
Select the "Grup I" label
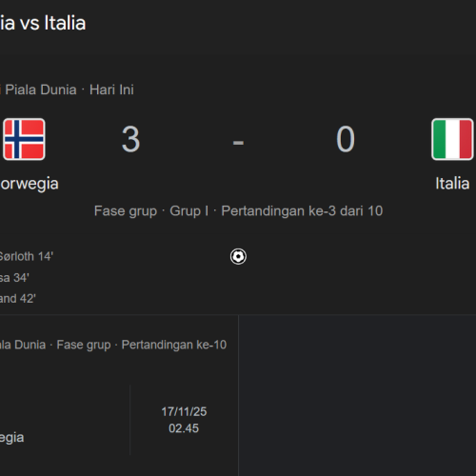(x=189, y=211)
